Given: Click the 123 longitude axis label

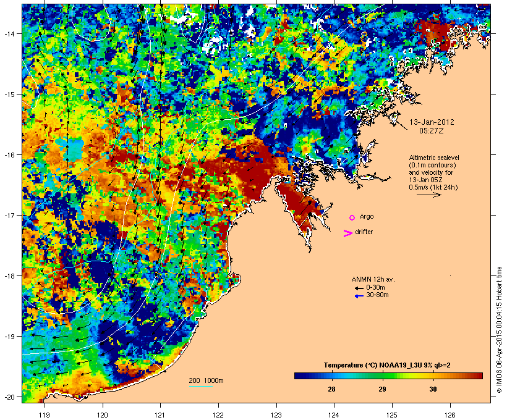Looking at the screenshot, I should (x=276, y=415).
